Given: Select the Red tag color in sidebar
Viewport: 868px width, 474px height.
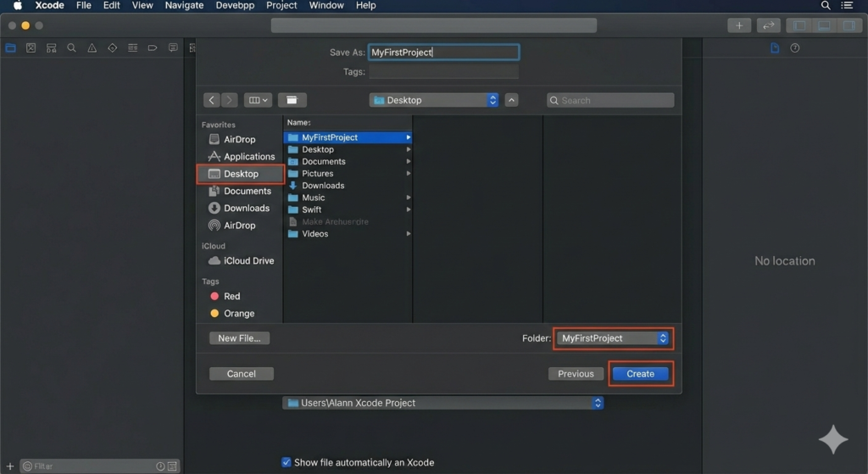Looking at the screenshot, I should (x=231, y=297).
